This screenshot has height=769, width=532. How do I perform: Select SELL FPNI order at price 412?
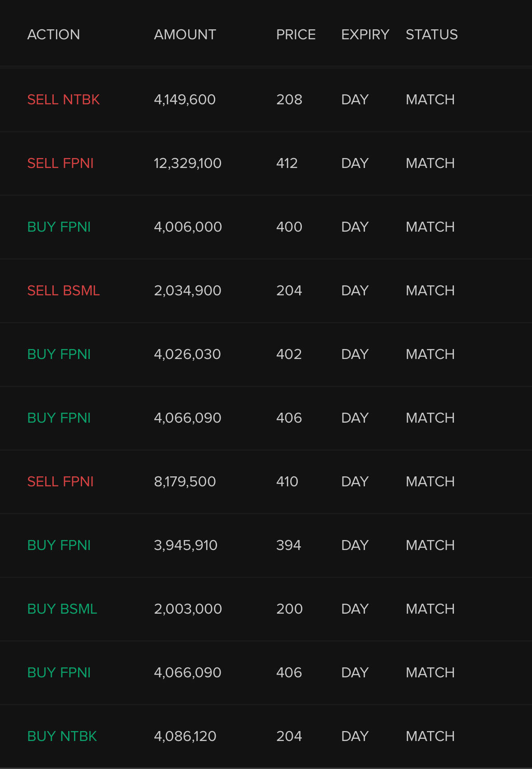point(60,163)
